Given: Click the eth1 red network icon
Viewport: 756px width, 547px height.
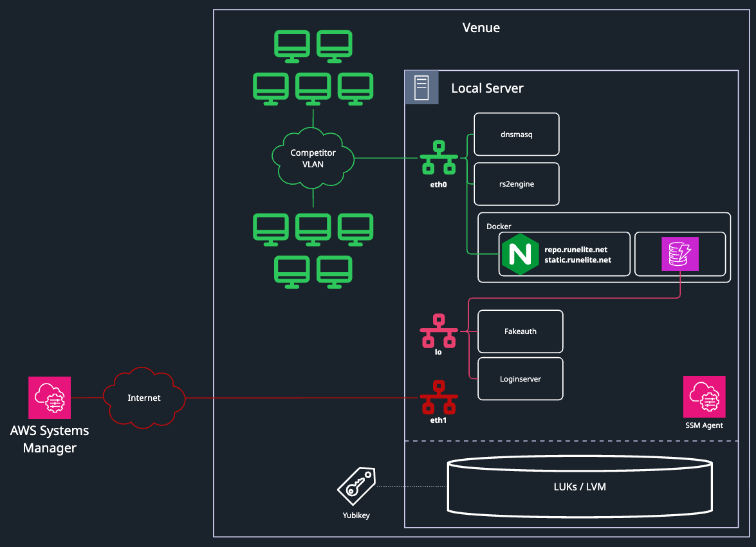Looking at the screenshot, I should pyautogui.click(x=439, y=398).
